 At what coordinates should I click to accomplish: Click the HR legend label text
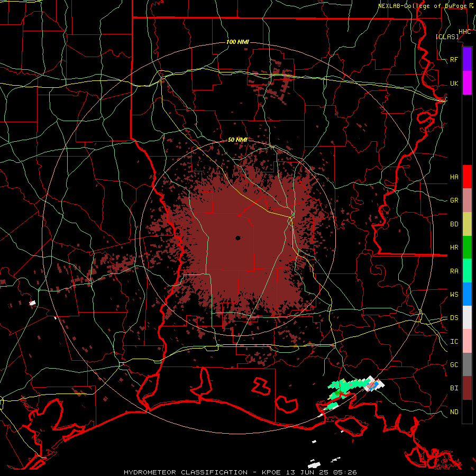point(454,248)
